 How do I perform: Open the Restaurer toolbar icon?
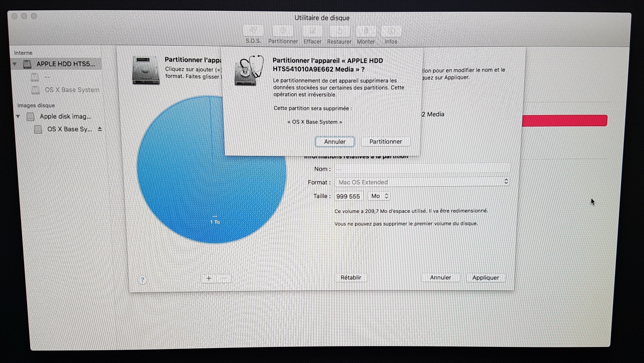(x=339, y=31)
